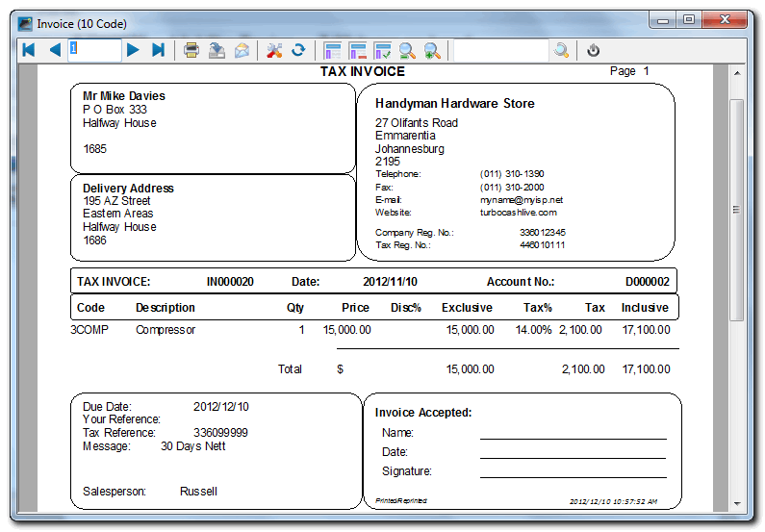Click the next page arrow
This screenshot has height=532, width=765.
point(133,50)
